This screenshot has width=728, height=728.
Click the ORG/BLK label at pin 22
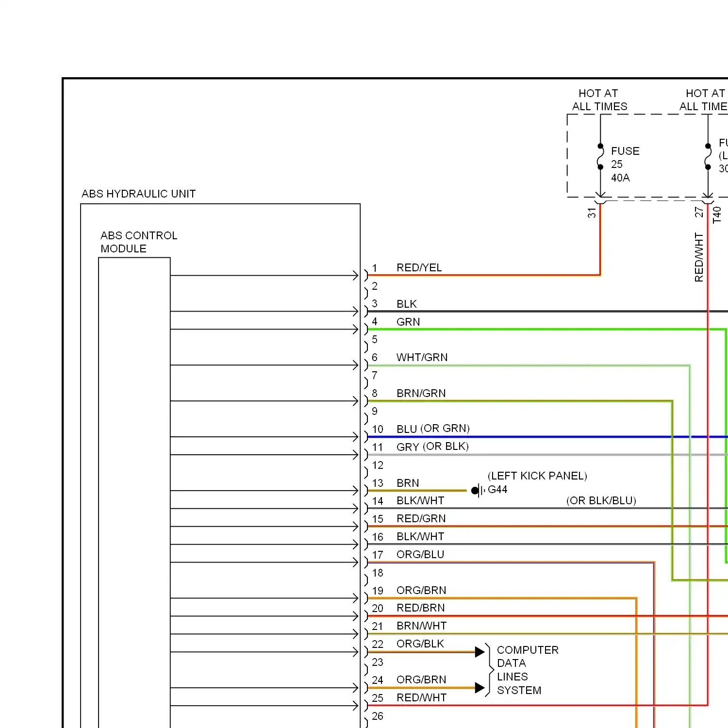pos(420,644)
